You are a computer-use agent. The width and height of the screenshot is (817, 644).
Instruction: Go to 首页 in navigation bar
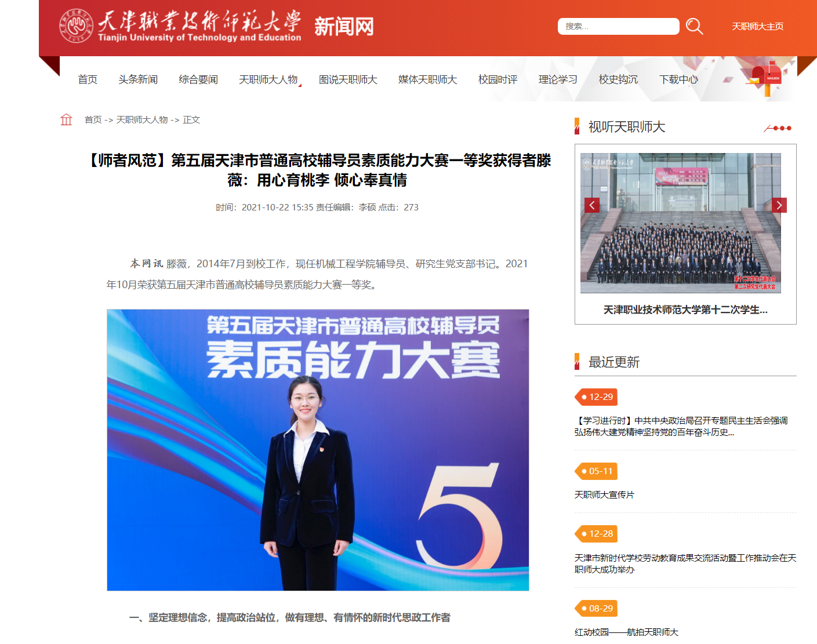coord(88,79)
